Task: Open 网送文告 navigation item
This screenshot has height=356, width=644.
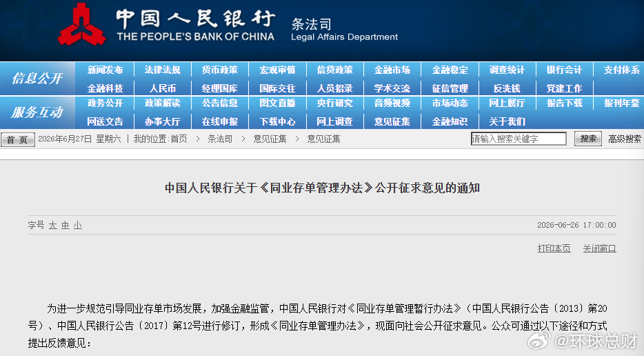Action: [105, 121]
